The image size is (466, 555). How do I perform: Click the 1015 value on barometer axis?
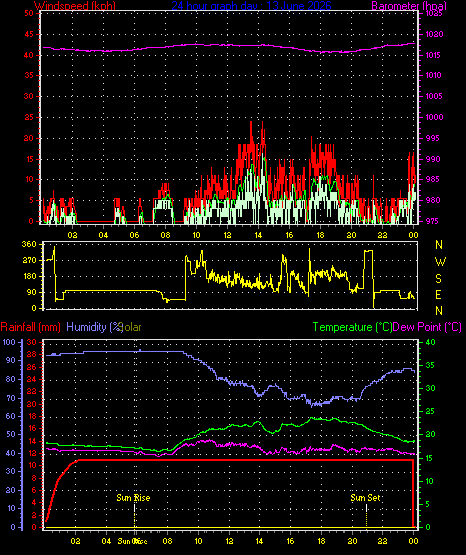pyautogui.click(x=433, y=55)
